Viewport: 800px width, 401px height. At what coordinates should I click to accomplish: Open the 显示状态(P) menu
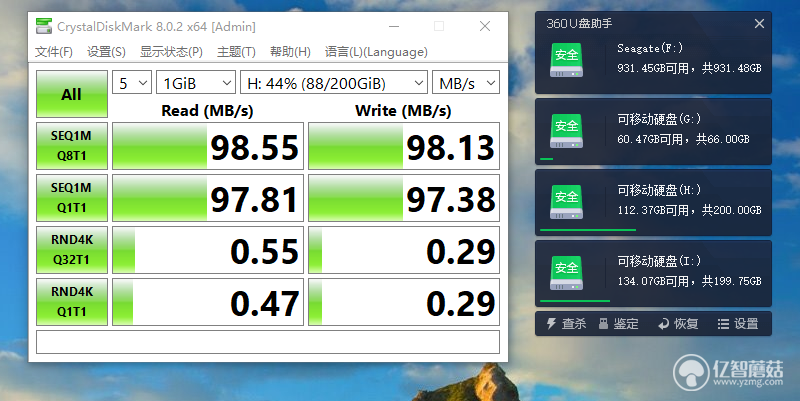pos(171,52)
